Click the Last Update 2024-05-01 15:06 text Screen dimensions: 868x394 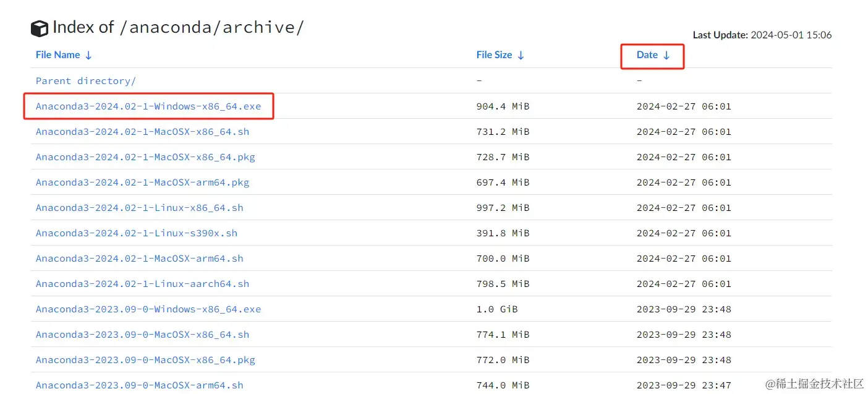(x=762, y=35)
